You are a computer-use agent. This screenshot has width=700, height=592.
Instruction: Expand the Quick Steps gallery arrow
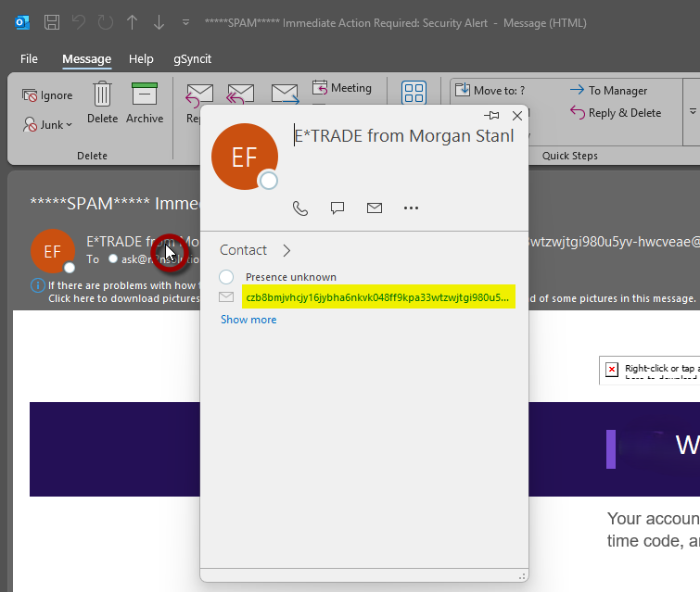tap(692, 109)
